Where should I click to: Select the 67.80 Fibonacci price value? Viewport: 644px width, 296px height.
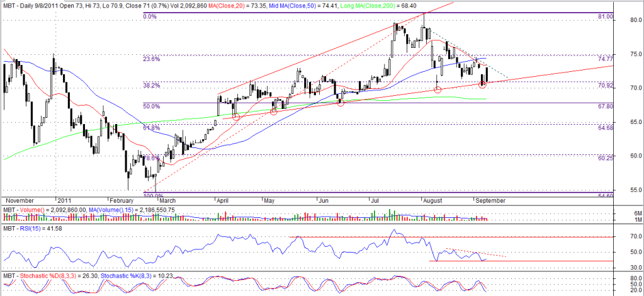pos(604,106)
